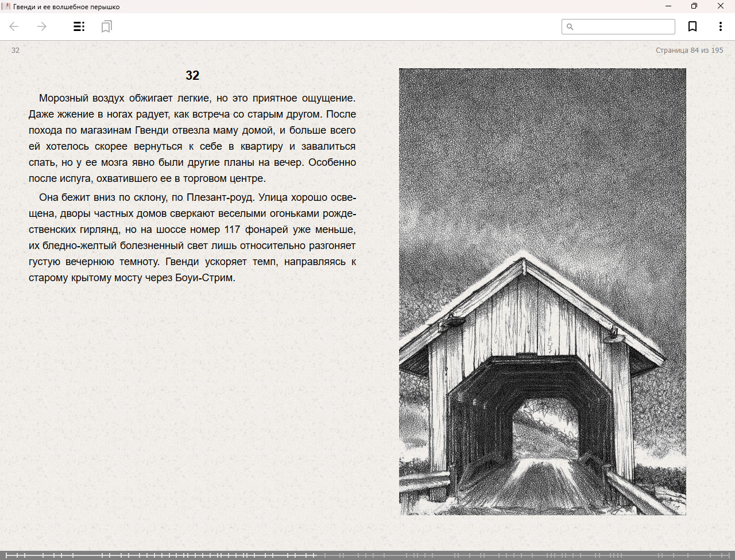Select the bold chapter heading 32
The image size is (735, 560).
(x=192, y=76)
